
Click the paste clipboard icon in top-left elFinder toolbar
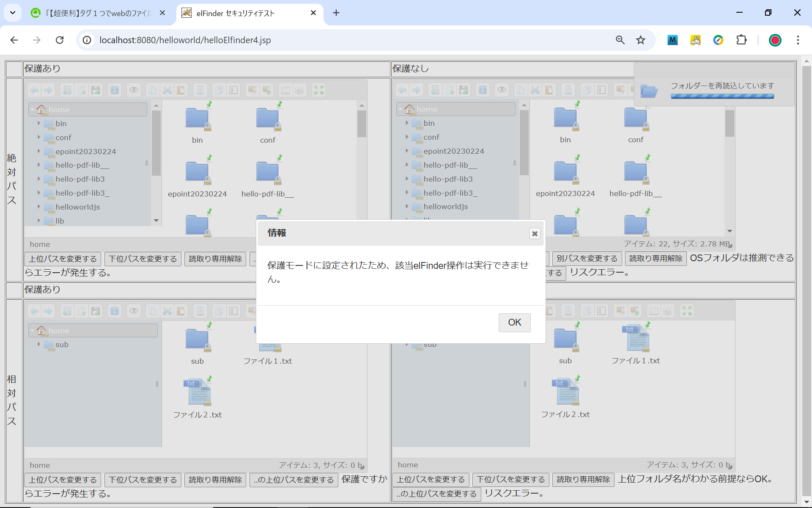181,90
